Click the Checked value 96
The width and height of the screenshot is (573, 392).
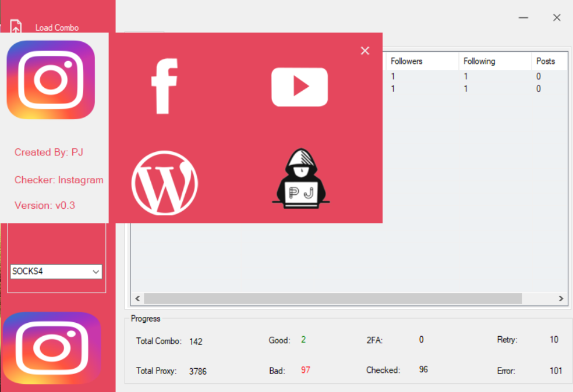(x=423, y=369)
